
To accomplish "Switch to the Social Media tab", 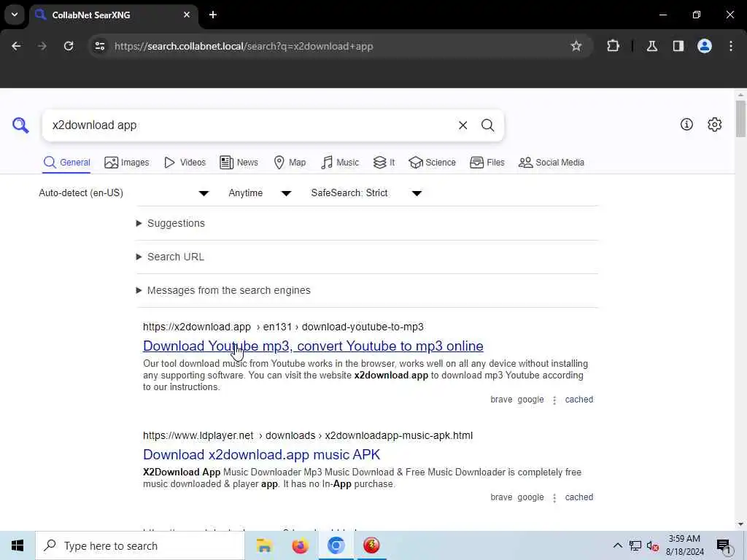I will [551, 163].
